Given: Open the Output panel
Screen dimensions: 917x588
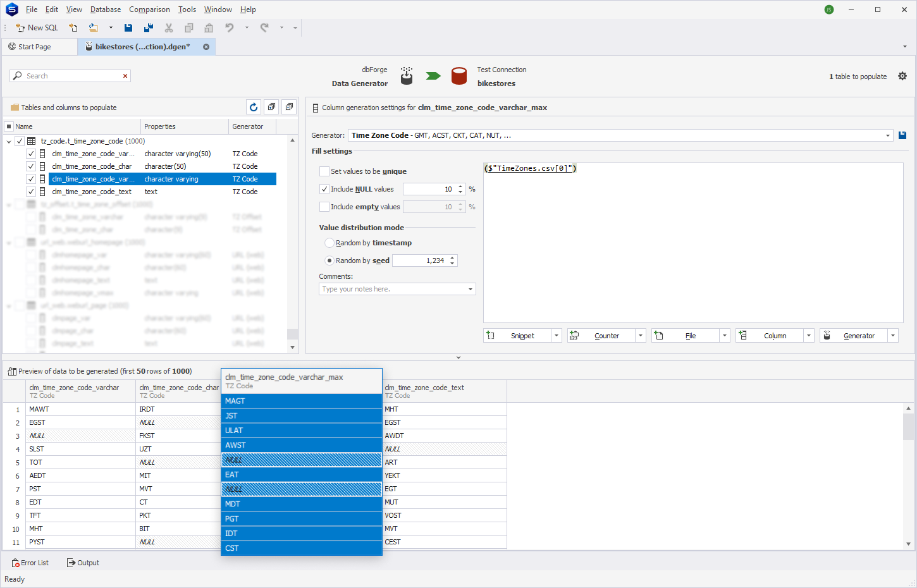Looking at the screenshot, I should (x=83, y=563).
